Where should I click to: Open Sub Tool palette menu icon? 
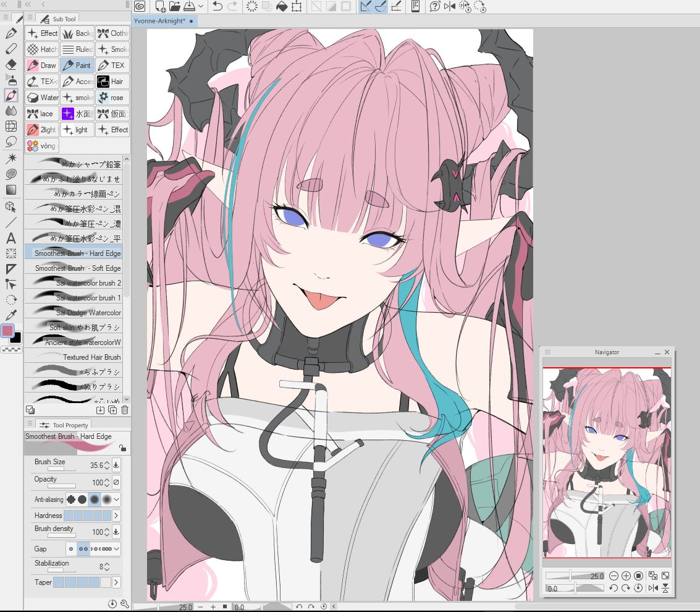coord(30,17)
